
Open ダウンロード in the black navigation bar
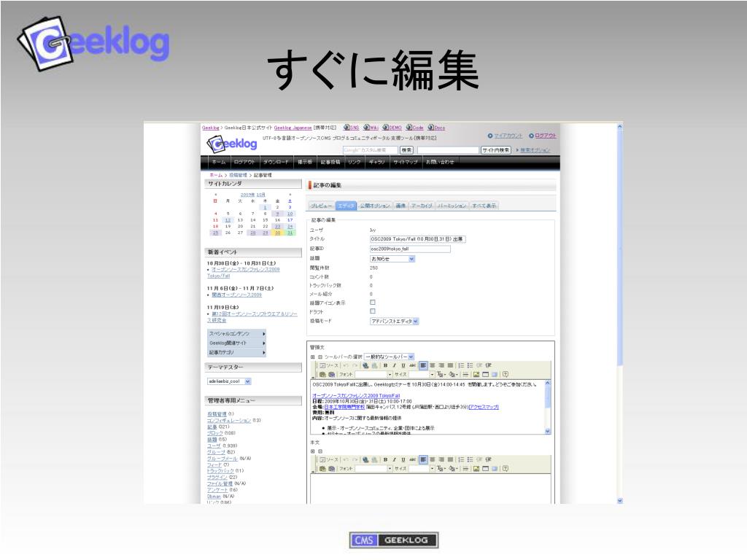(x=275, y=162)
